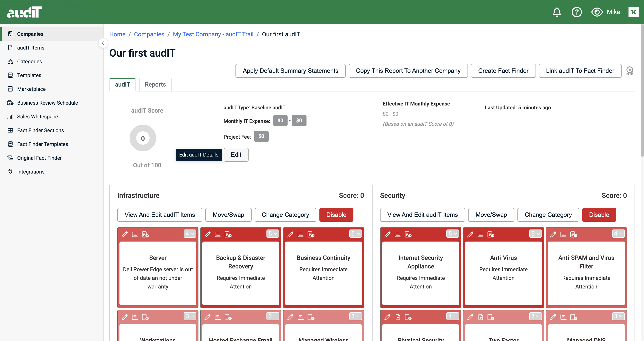Collapse the sidebar with the chevron button

tap(103, 43)
